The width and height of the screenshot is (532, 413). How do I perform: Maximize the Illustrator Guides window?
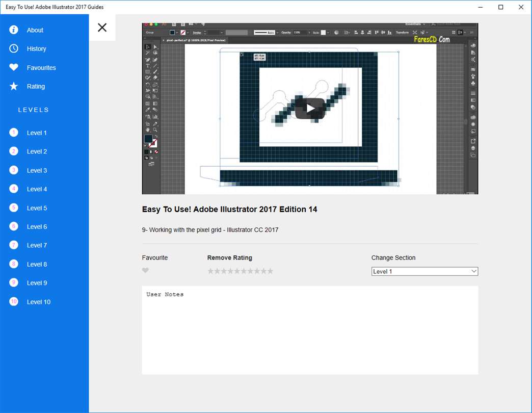click(x=500, y=7)
